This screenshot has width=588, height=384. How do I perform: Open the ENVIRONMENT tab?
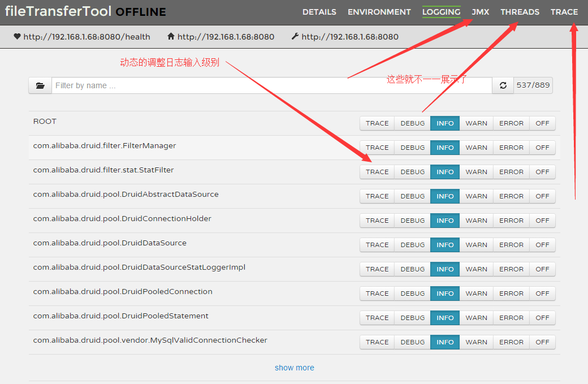coord(379,12)
